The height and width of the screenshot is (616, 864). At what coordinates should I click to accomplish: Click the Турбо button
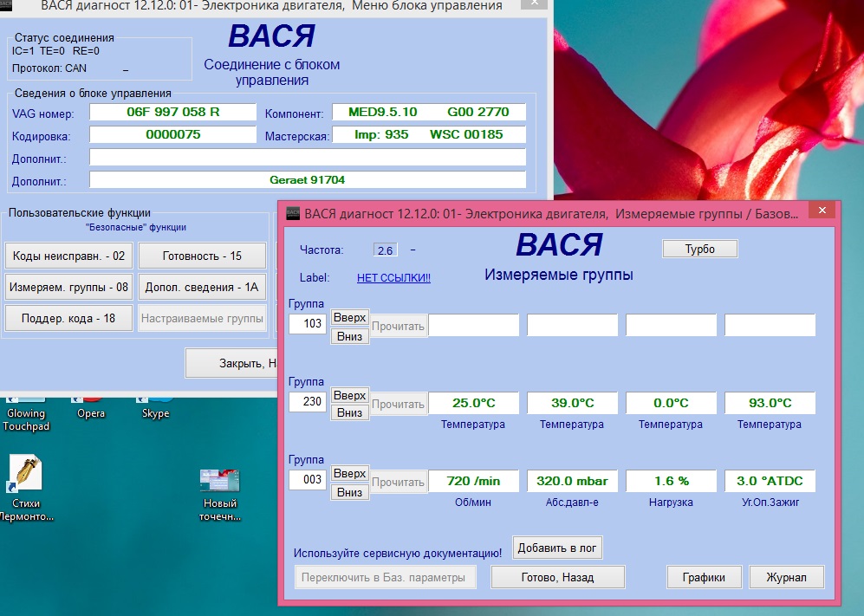700,249
